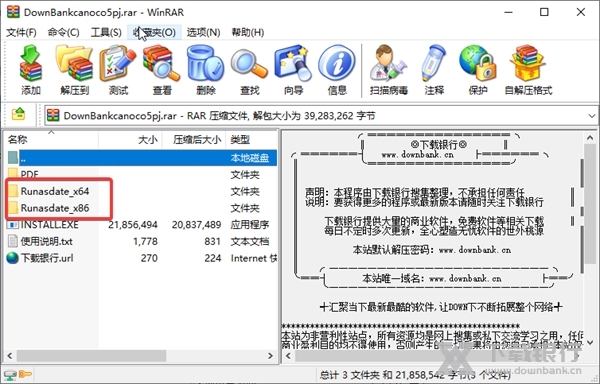Sort by Size (大小) column header
Viewport: 600px width, 384px height.
click(x=130, y=140)
